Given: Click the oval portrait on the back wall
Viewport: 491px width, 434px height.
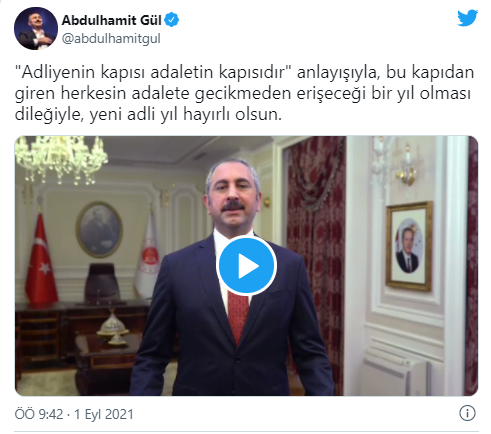Looking at the screenshot, I should pos(99,229).
